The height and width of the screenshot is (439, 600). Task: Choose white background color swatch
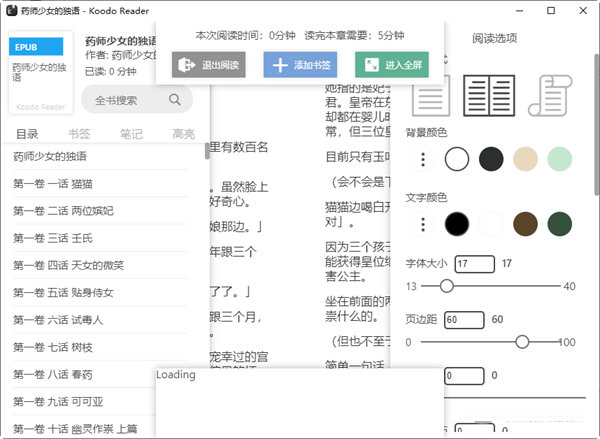pos(457,159)
